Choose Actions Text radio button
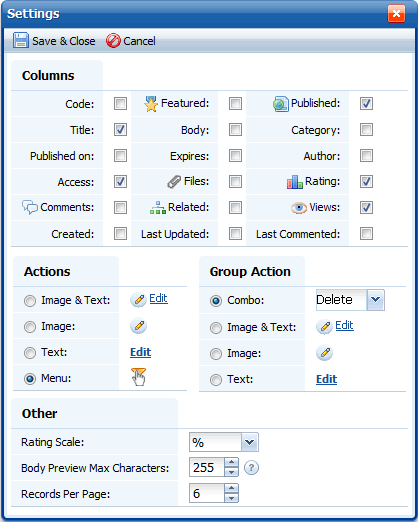 pyautogui.click(x=30, y=353)
